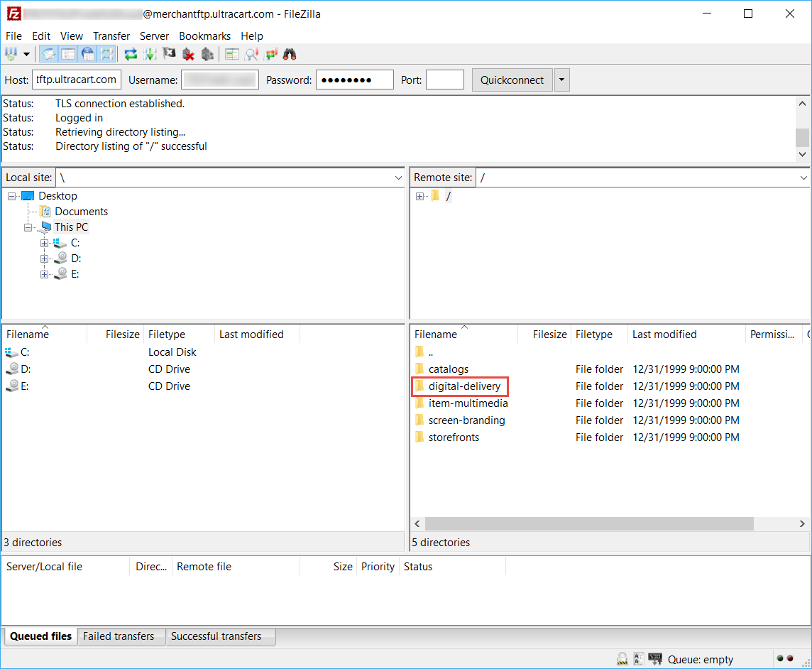
Task: Open the File menu
Action: pyautogui.click(x=13, y=36)
